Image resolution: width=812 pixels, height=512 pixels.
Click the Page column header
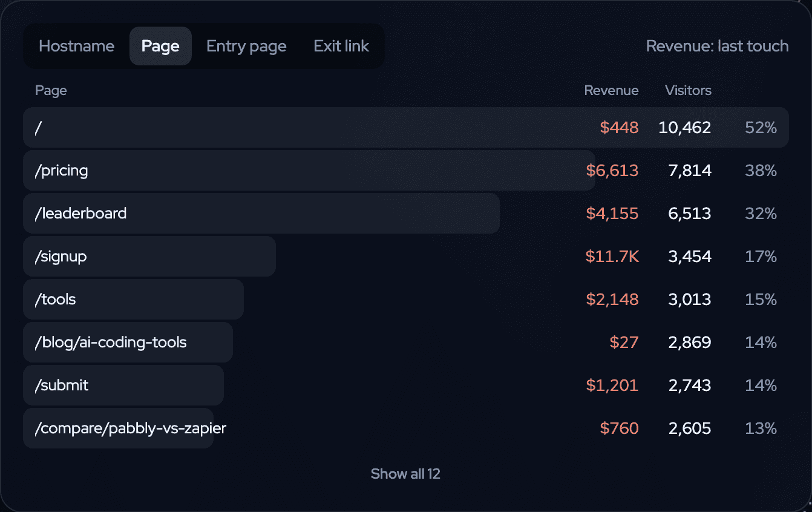click(x=51, y=91)
